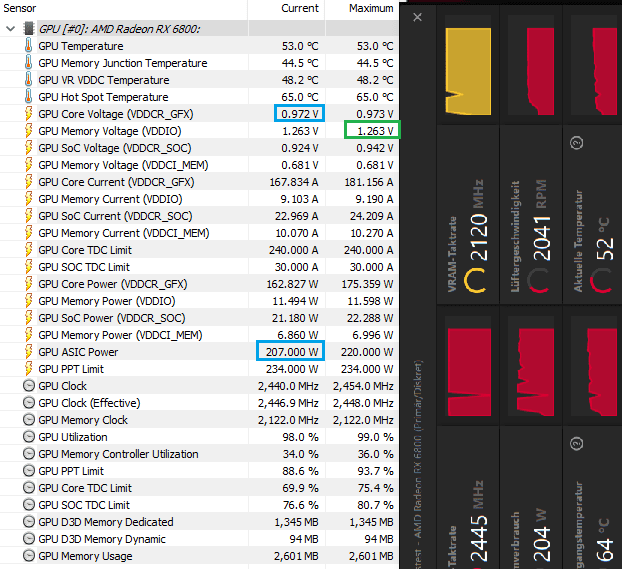Click the GPU Core TDC Limit percentage 69.9 %

(x=300, y=488)
